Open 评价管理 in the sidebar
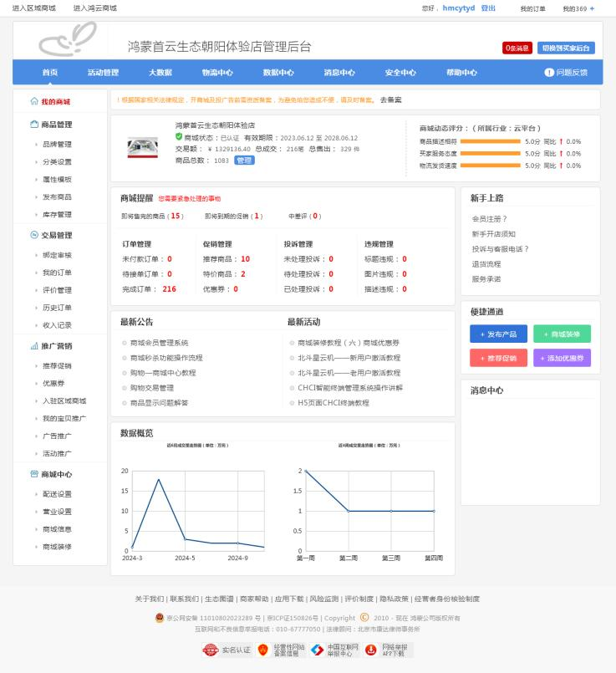616x673 pixels. 57,290
